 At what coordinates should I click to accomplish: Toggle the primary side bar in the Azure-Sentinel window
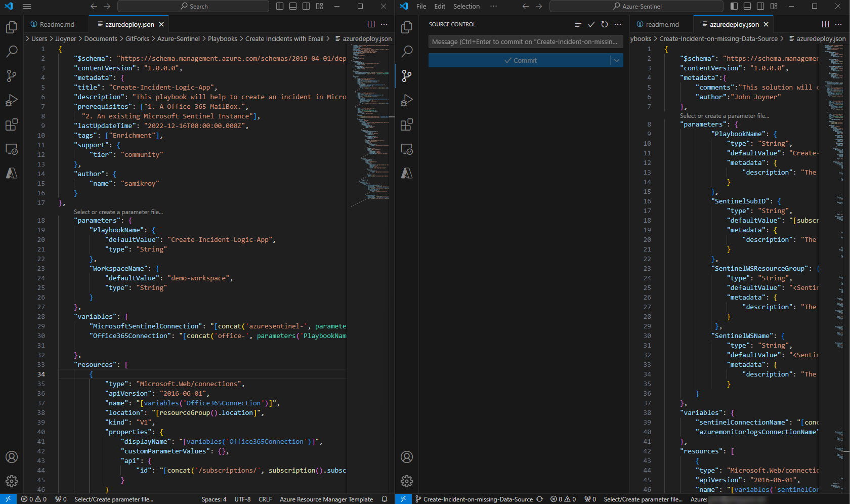pyautogui.click(x=734, y=7)
